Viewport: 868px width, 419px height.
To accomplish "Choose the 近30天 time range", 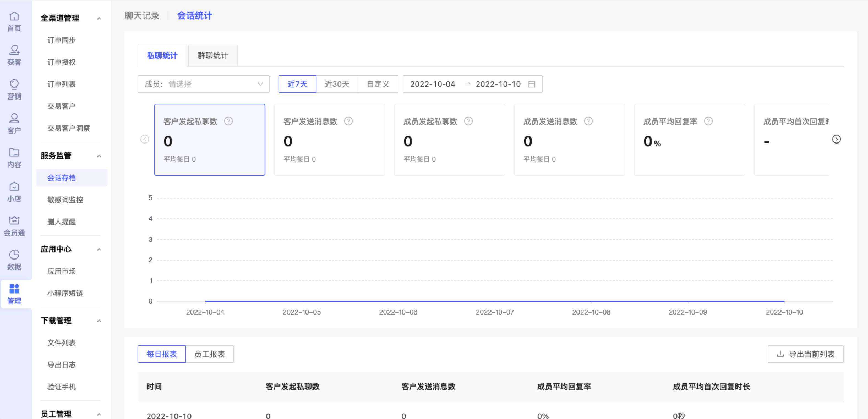I will (337, 84).
